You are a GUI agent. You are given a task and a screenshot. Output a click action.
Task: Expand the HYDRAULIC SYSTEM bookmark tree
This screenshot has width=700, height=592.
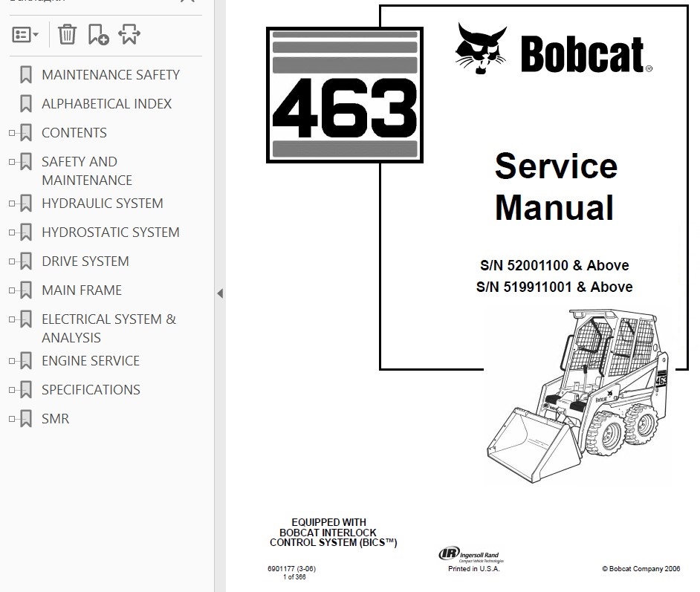(11, 204)
